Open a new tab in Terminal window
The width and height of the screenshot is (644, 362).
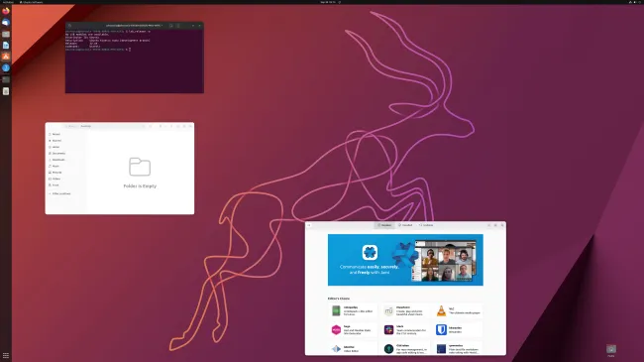pos(69,26)
